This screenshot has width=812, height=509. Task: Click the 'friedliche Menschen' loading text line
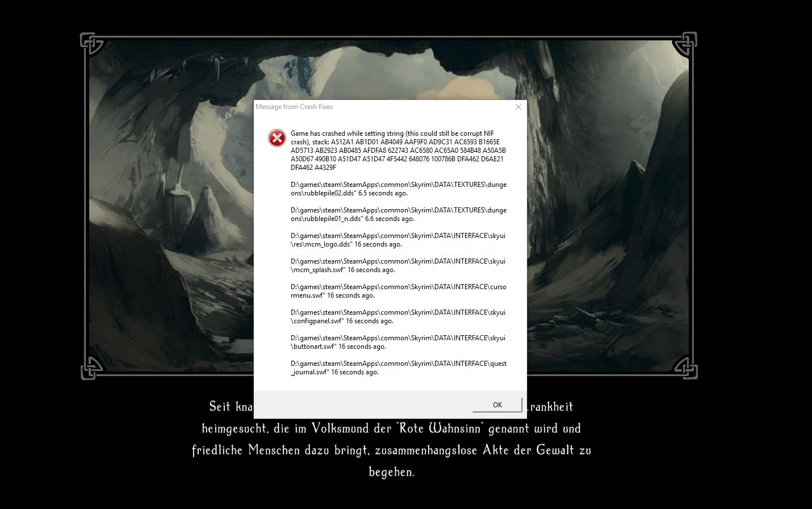[x=245, y=450]
